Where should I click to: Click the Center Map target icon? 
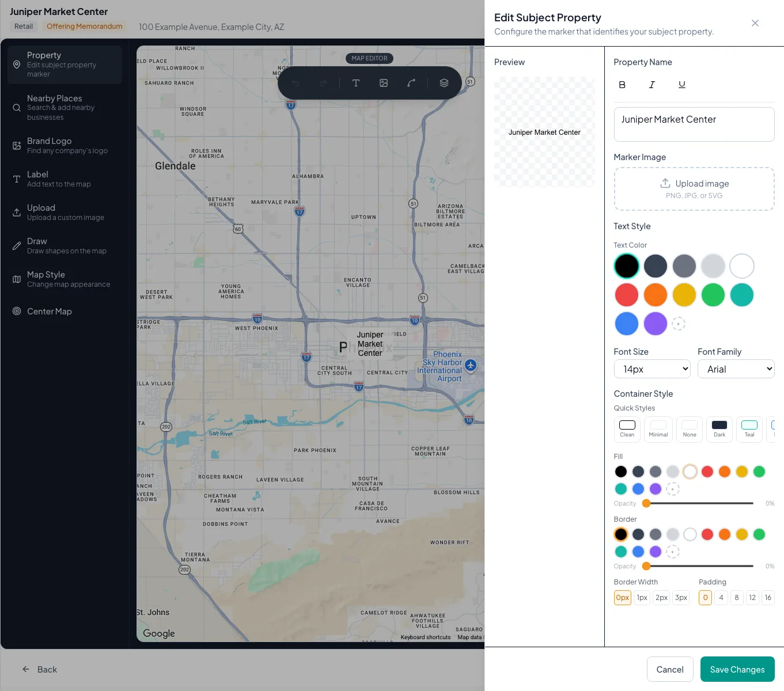17,311
